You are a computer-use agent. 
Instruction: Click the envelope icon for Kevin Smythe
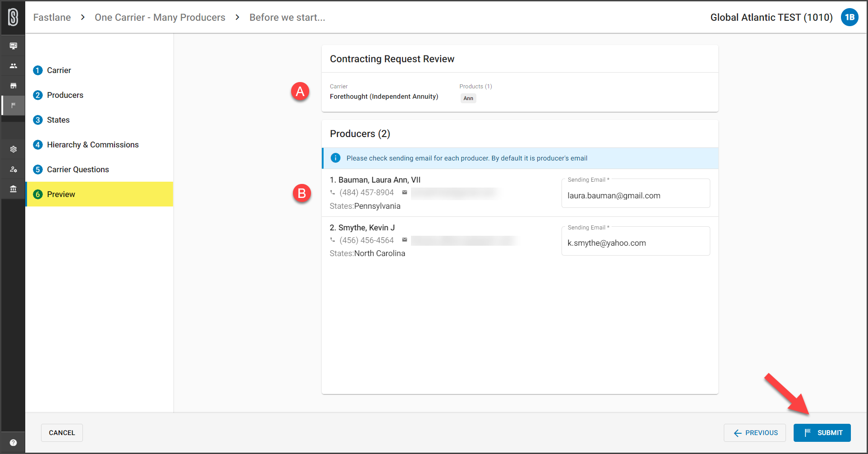click(x=405, y=240)
